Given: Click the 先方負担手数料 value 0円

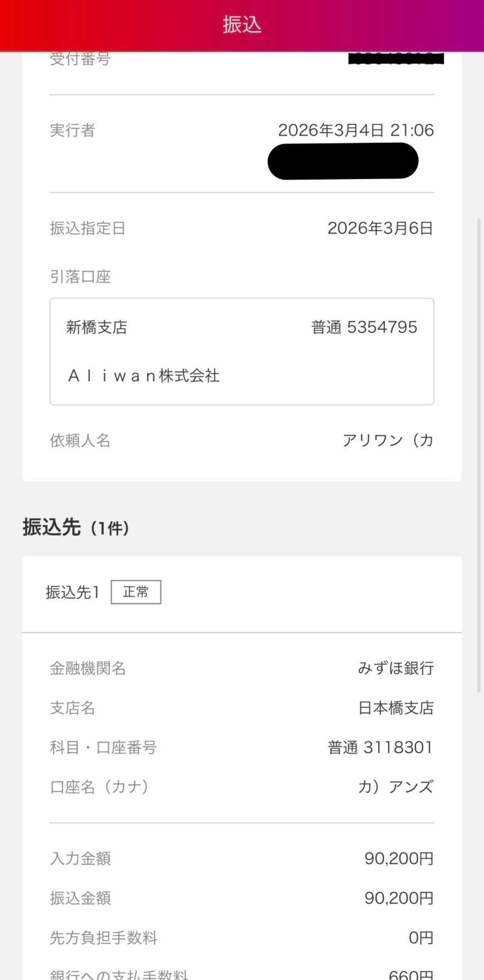Looking at the screenshot, I should point(421,938).
